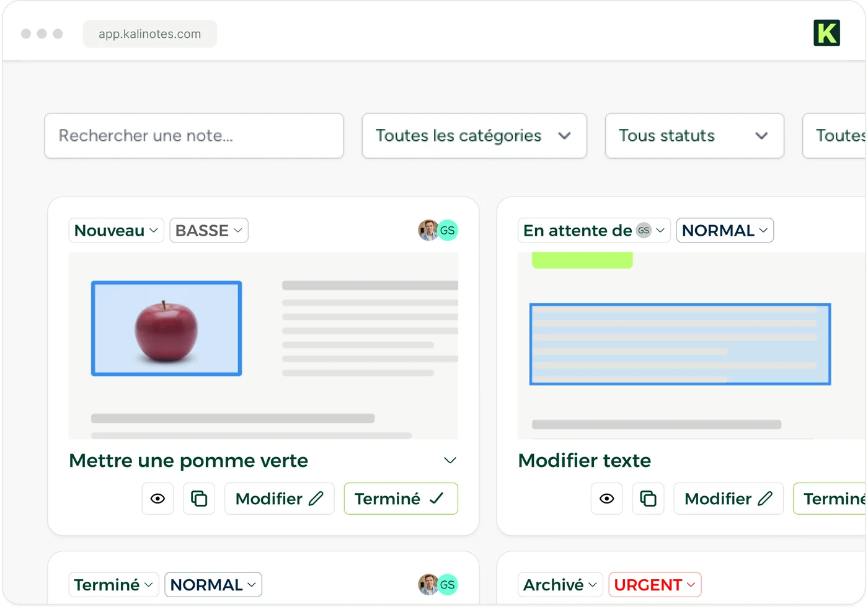Click the user photo avatar on the pomme verte card
Viewport: 868px width, 609px height.
coord(427,230)
